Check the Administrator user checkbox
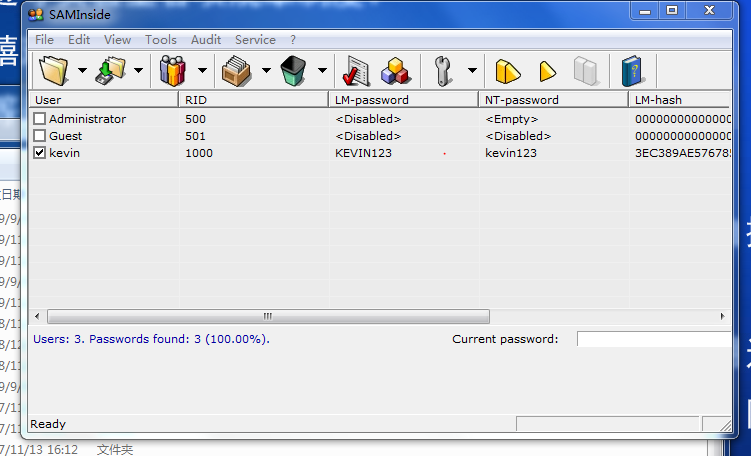 pyautogui.click(x=39, y=118)
